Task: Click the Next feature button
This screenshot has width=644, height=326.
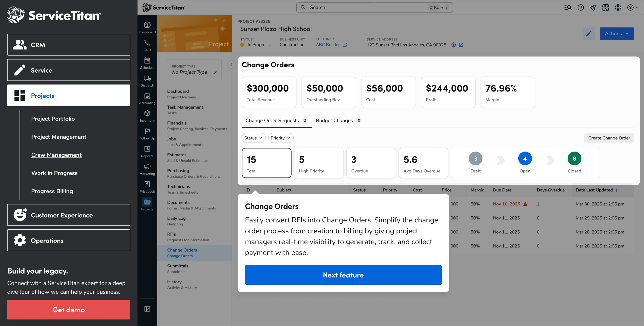Action: (x=343, y=275)
